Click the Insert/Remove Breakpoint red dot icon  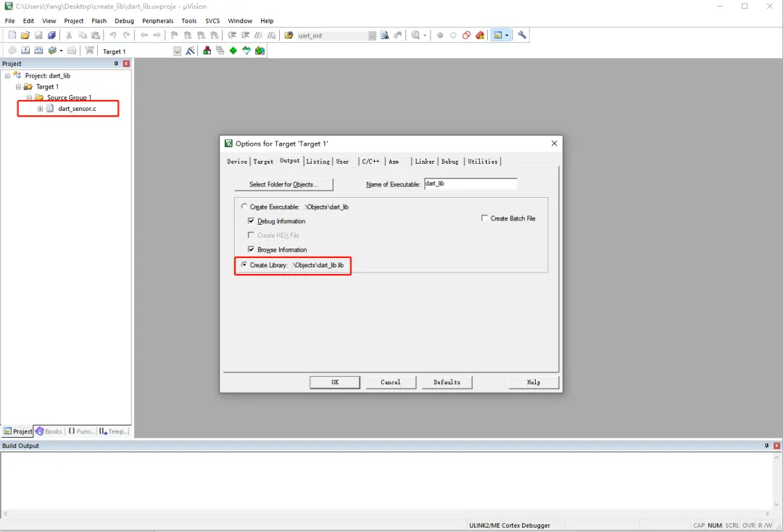tap(440, 35)
